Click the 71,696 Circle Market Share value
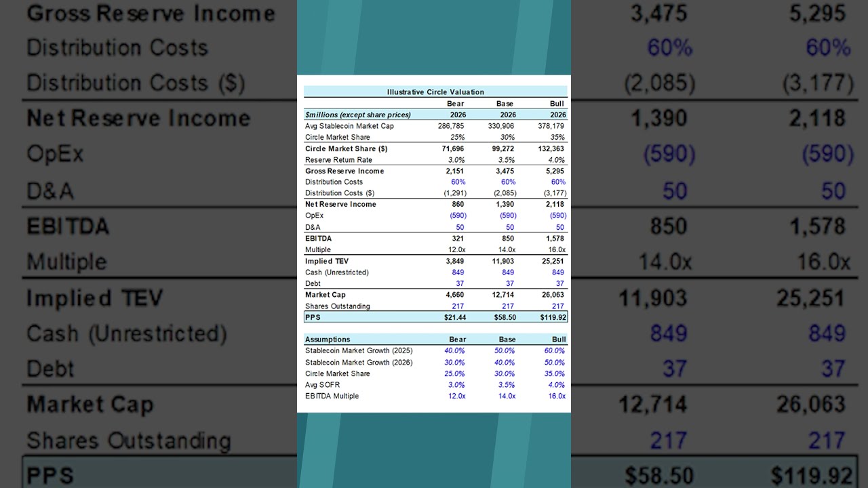This screenshot has width=868, height=488. [x=453, y=148]
